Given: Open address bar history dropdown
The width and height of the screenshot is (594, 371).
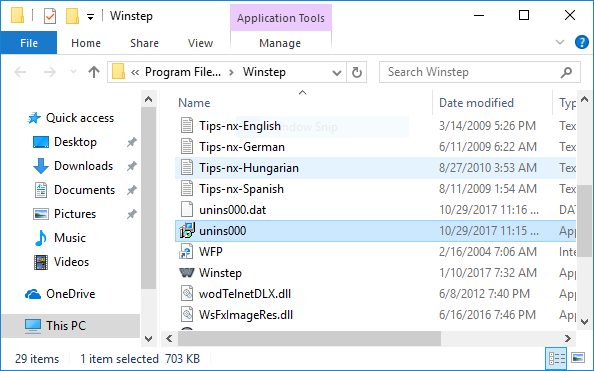Looking at the screenshot, I should coord(336,72).
